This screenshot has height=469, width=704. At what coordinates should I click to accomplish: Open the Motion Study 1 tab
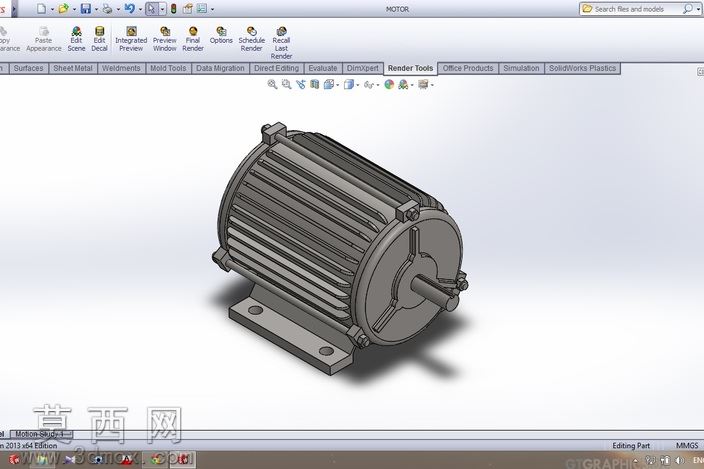pyautogui.click(x=40, y=434)
